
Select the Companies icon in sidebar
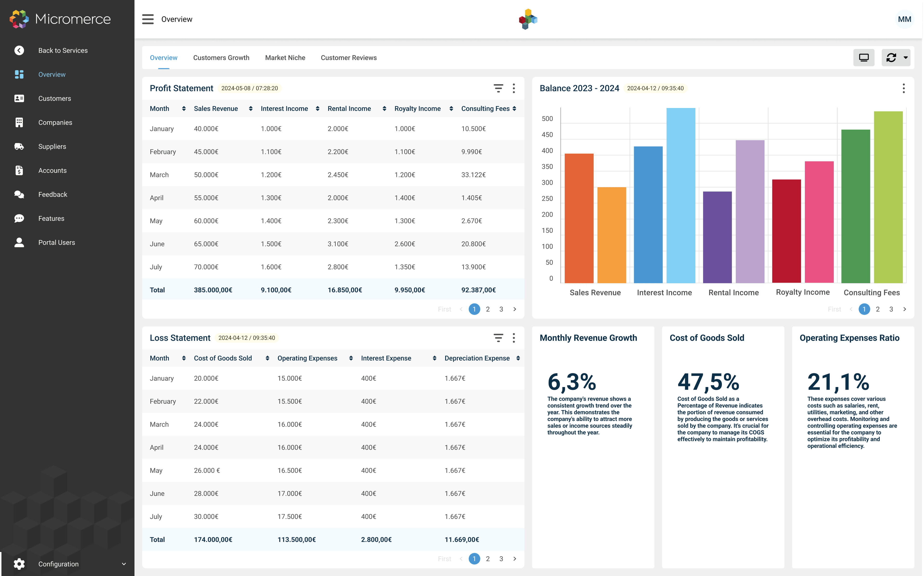[19, 122]
